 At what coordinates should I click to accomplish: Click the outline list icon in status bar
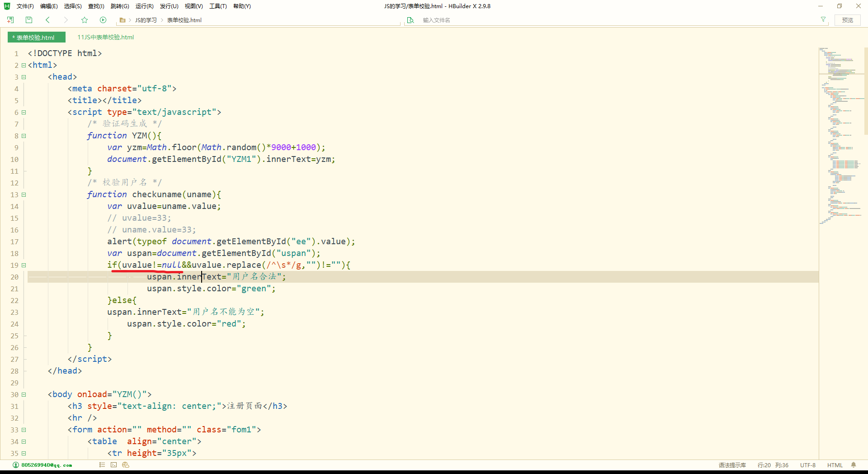pyautogui.click(x=102, y=465)
